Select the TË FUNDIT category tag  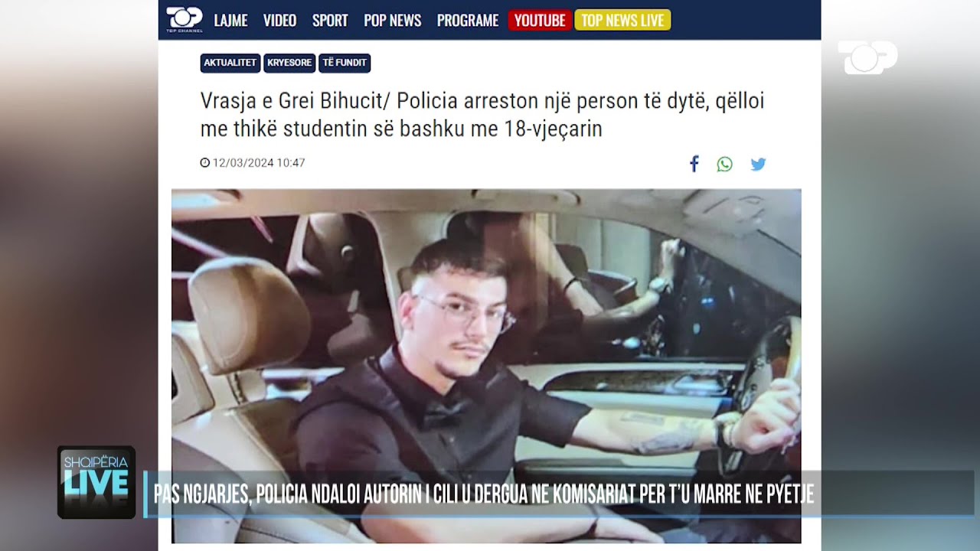[345, 63]
